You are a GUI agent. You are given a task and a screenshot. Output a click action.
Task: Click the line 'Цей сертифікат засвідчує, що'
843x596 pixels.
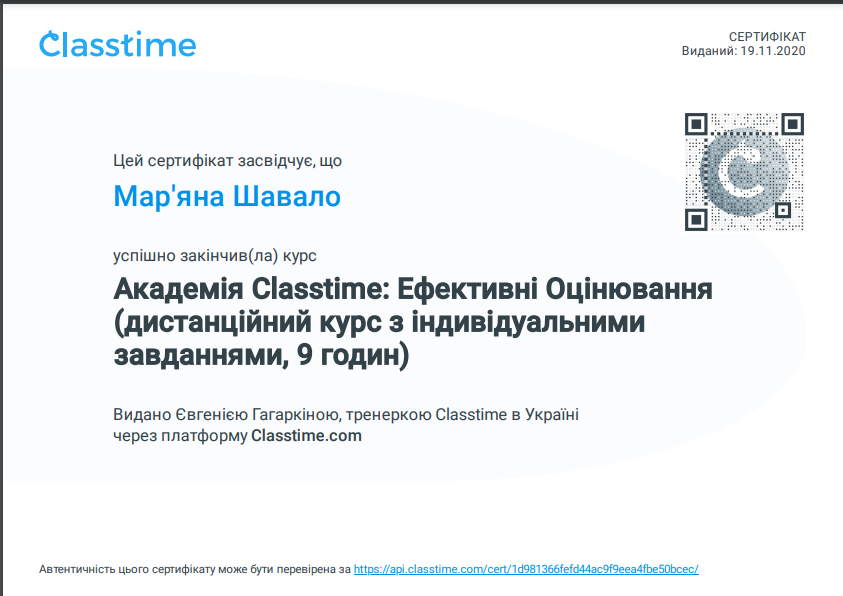tap(227, 161)
